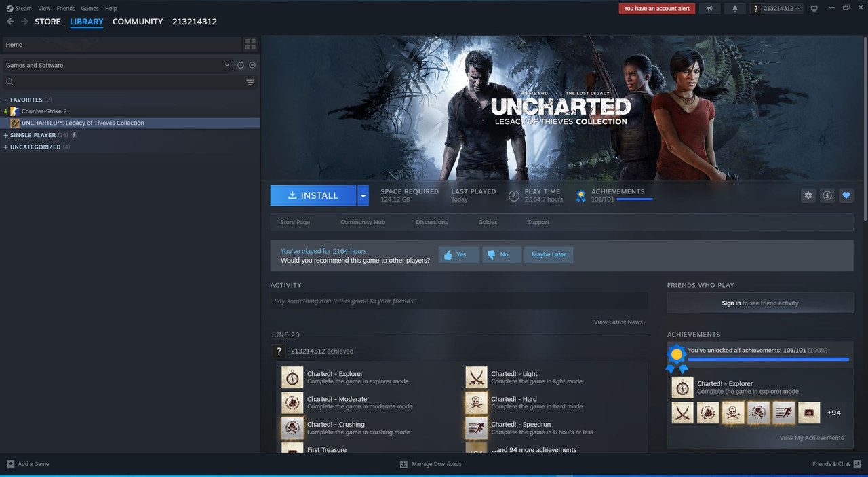This screenshot has height=477, width=868.
Task: Click the No recommendation button
Action: pyautogui.click(x=502, y=255)
